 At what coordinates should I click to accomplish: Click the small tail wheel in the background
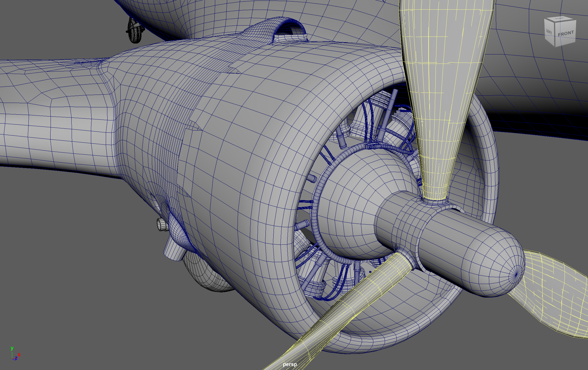pos(135,31)
